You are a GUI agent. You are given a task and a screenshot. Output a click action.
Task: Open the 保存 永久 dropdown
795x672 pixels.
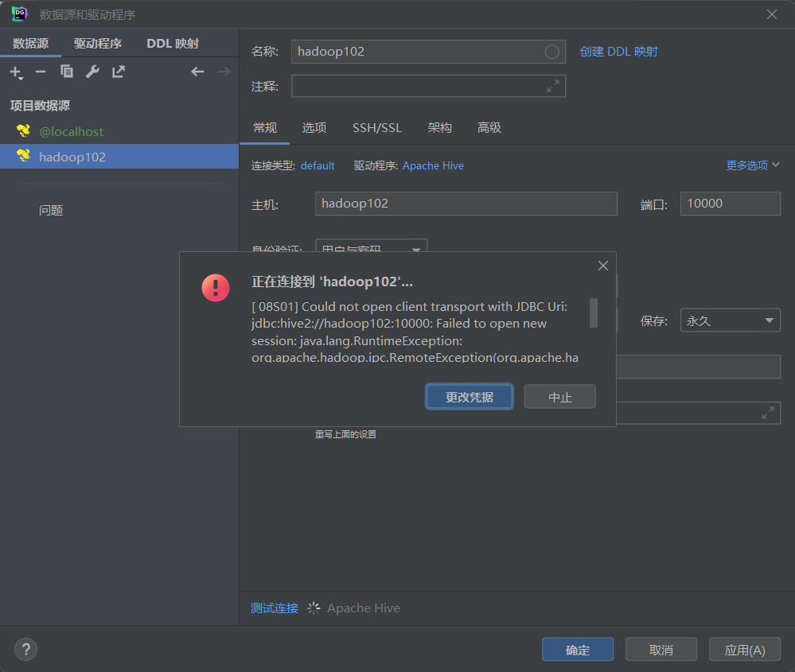730,320
